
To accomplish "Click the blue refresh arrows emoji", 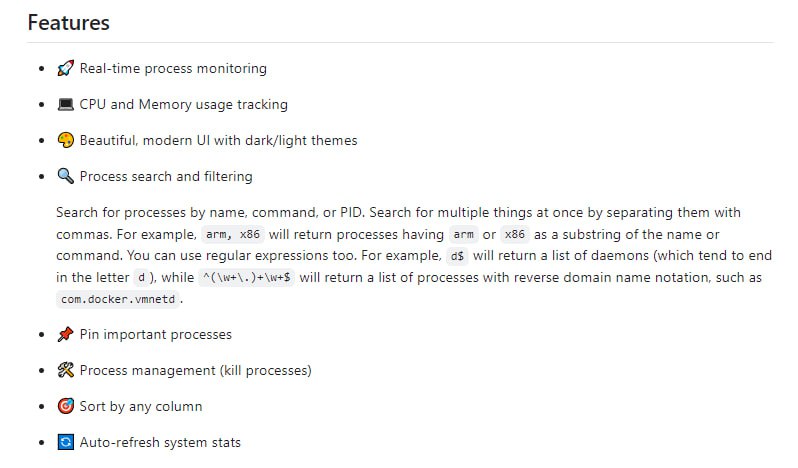I will 66,443.
